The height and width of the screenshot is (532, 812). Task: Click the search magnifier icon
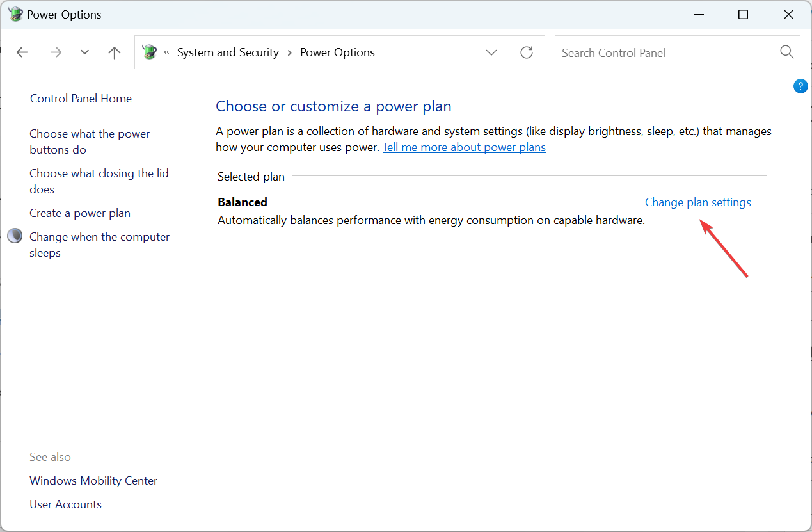click(x=787, y=52)
